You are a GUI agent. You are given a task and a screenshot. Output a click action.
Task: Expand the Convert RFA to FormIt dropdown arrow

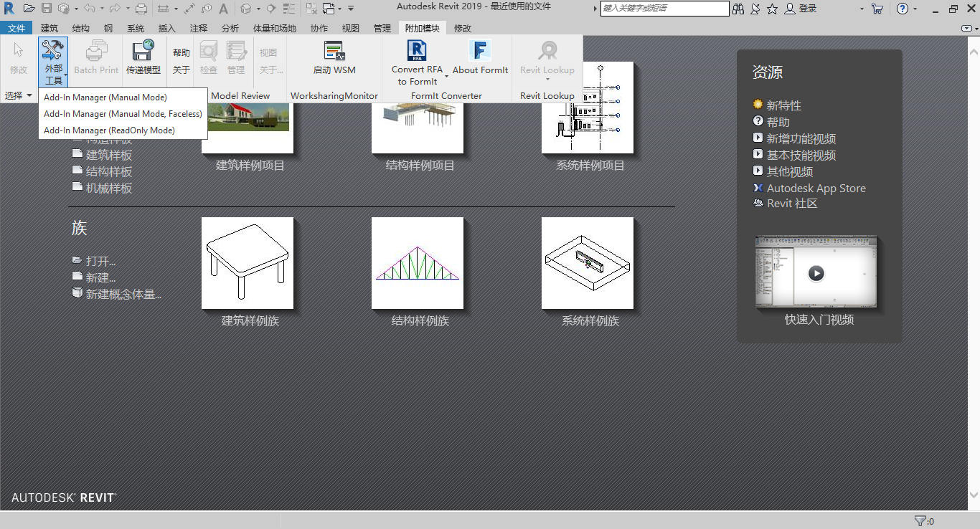(446, 75)
